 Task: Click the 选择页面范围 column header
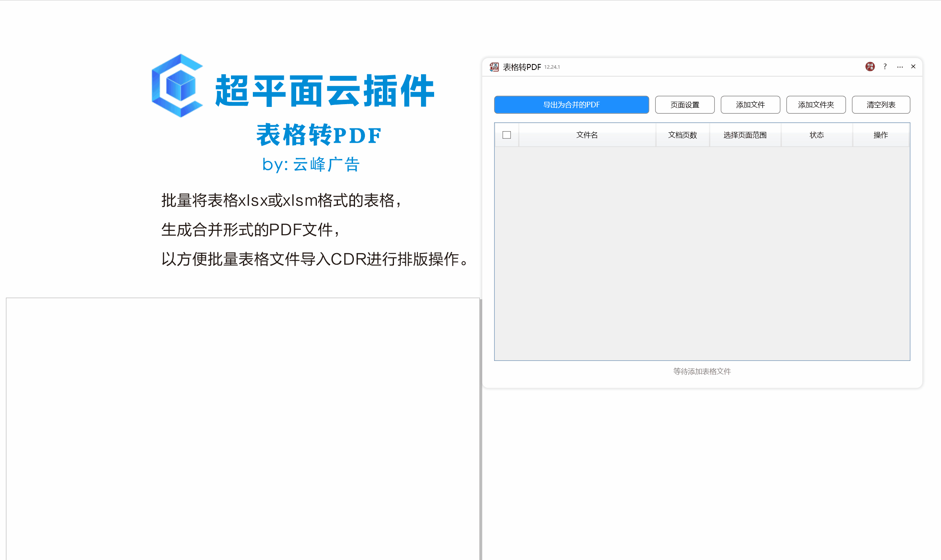(745, 135)
